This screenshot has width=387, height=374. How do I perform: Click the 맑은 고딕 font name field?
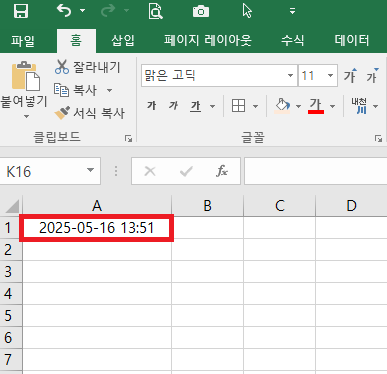click(214, 76)
